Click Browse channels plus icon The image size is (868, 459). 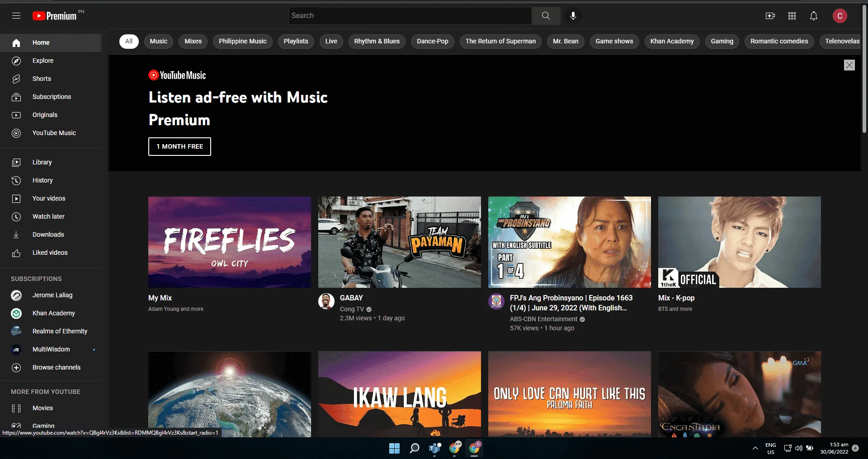(16, 367)
